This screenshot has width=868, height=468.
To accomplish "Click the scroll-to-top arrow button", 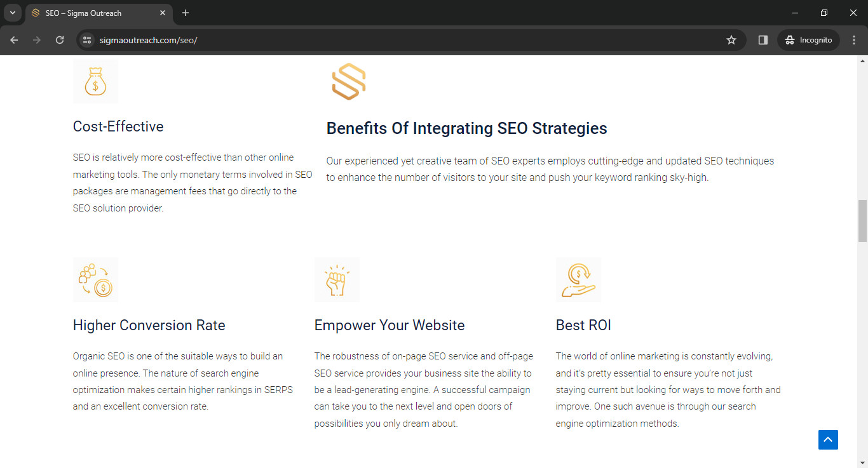I will (x=828, y=439).
